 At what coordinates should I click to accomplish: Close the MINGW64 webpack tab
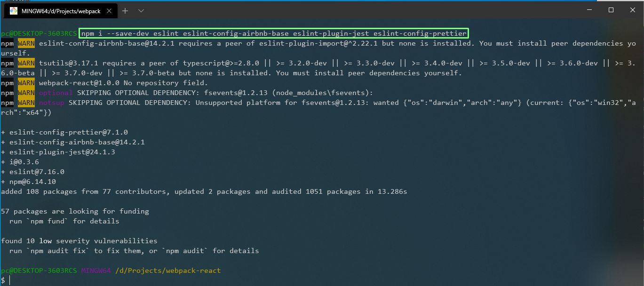coord(108,11)
